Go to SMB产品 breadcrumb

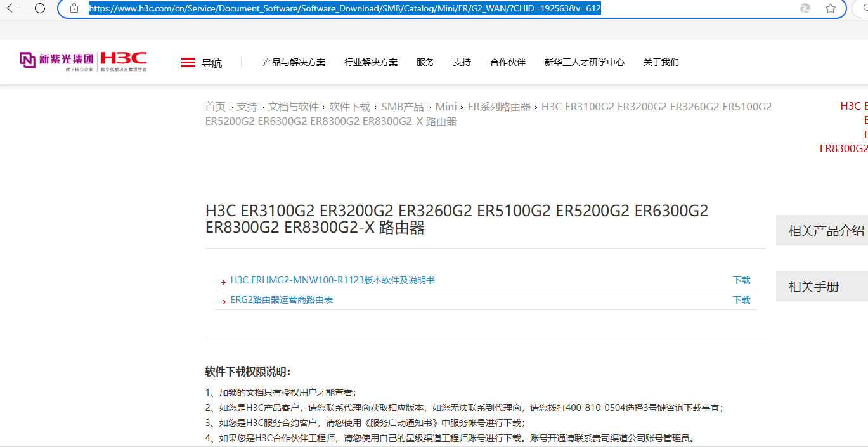(403, 107)
